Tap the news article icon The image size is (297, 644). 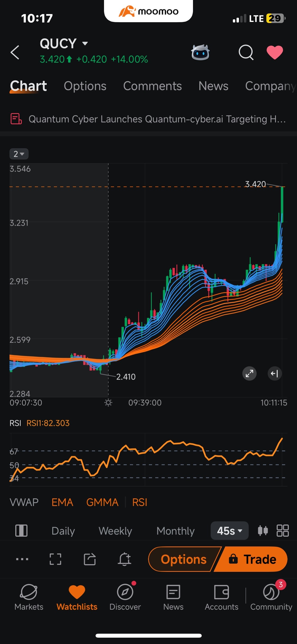[x=16, y=119]
